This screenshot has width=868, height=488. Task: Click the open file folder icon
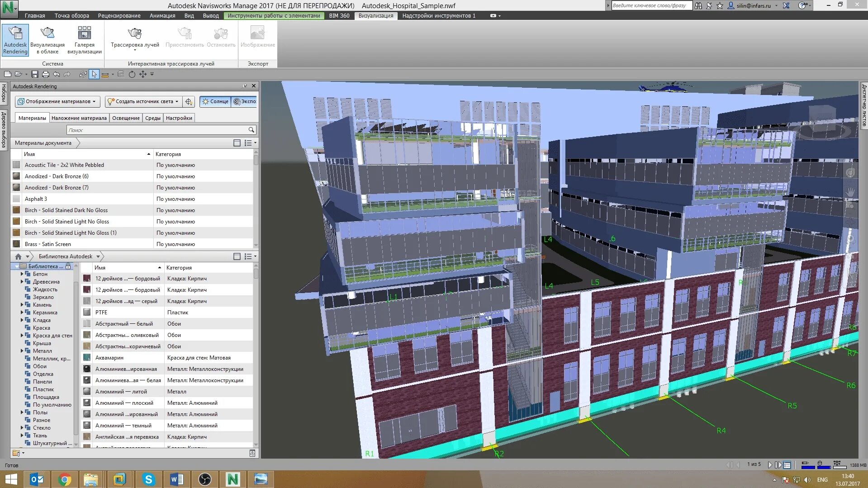[18, 74]
